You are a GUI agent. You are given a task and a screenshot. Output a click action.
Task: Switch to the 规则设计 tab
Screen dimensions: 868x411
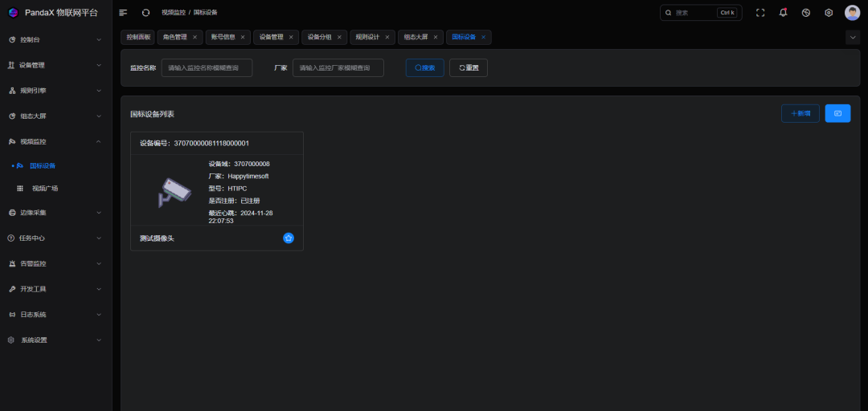[367, 37]
